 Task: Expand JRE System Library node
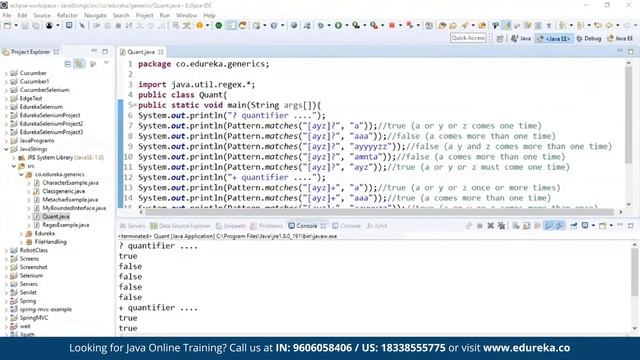14,158
